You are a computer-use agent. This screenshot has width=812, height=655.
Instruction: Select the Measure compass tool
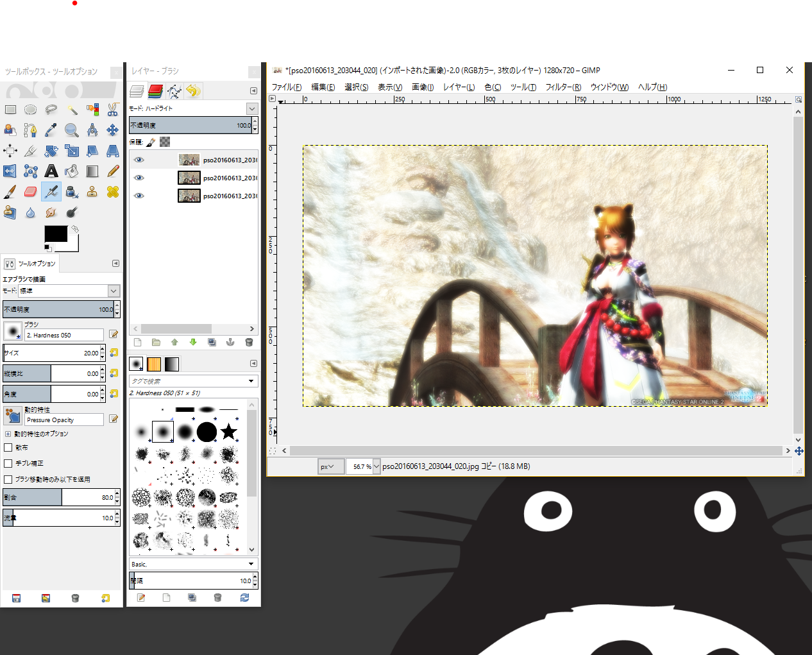(x=92, y=130)
